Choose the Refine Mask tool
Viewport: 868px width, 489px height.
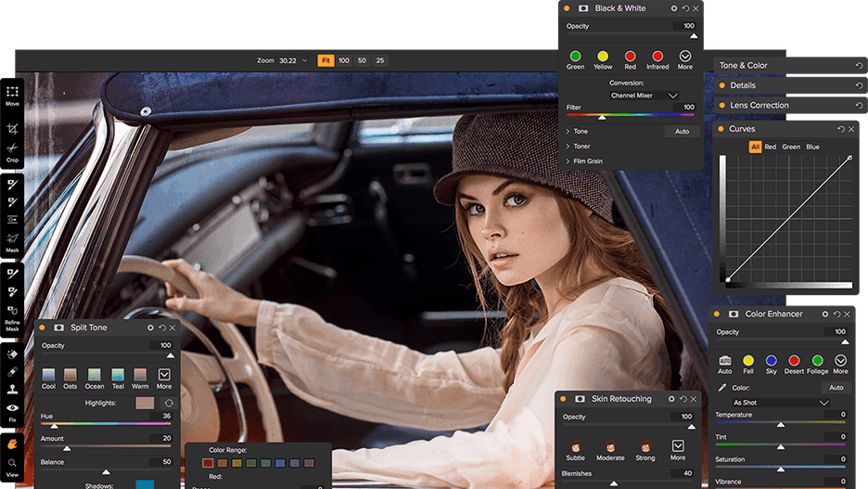tap(12, 311)
